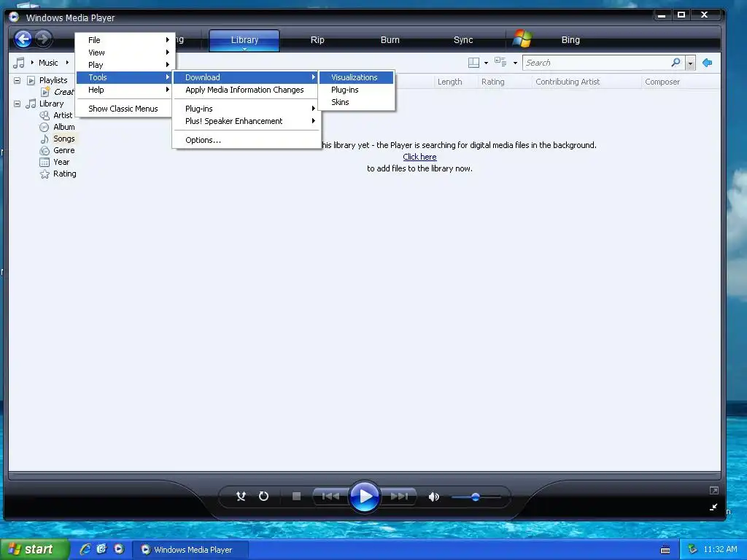Switch to full screen view icon
Viewport: 747px width, 560px height.
(x=713, y=491)
